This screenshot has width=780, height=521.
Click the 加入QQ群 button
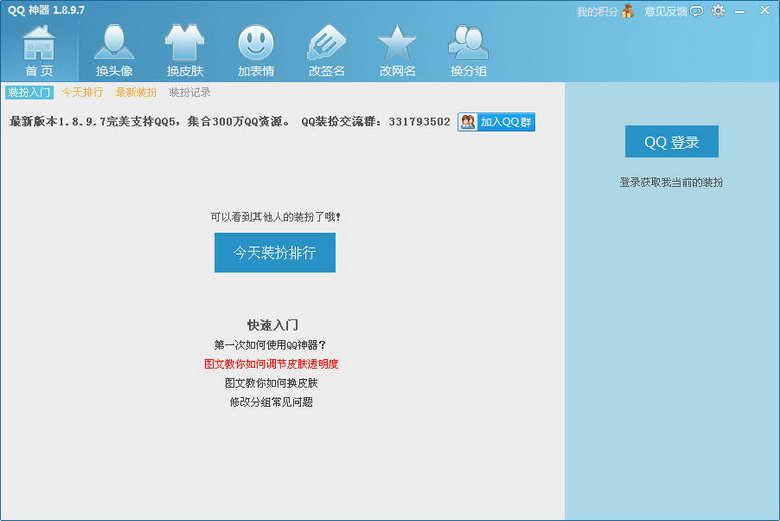tap(496, 122)
